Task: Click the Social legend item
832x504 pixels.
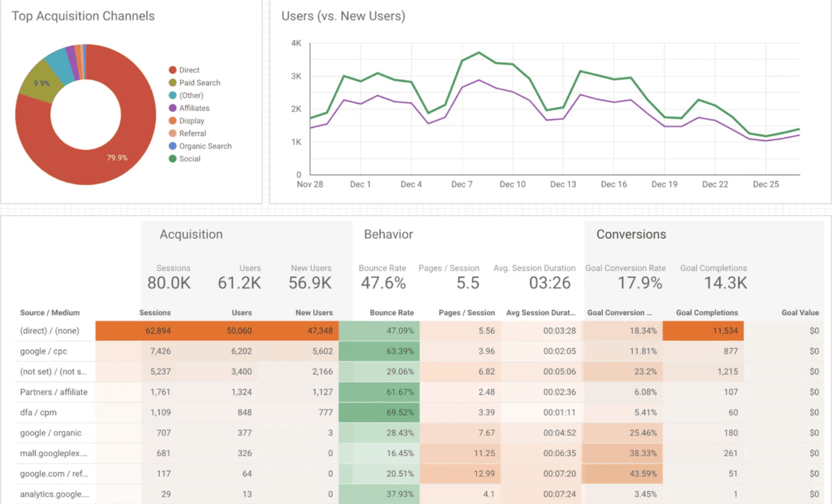Action: coord(185,158)
